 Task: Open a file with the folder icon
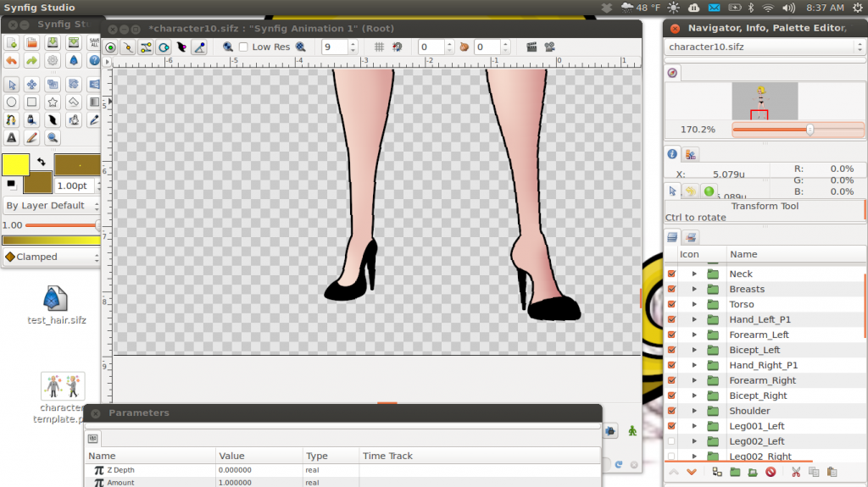tap(32, 43)
